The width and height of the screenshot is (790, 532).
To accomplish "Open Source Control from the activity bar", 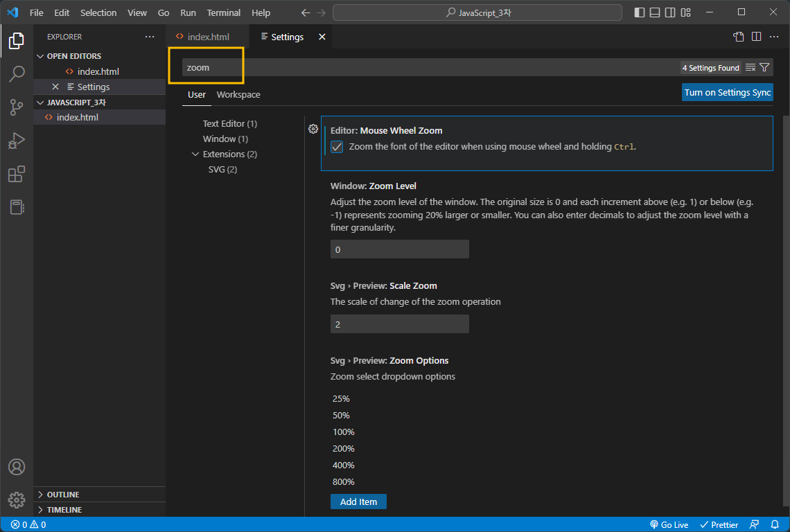I will [17, 107].
